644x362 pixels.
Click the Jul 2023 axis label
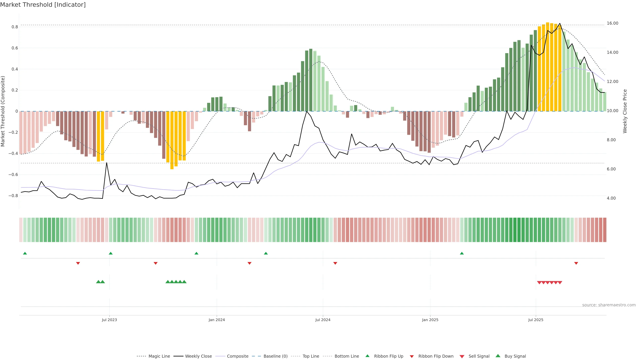(x=109, y=320)
